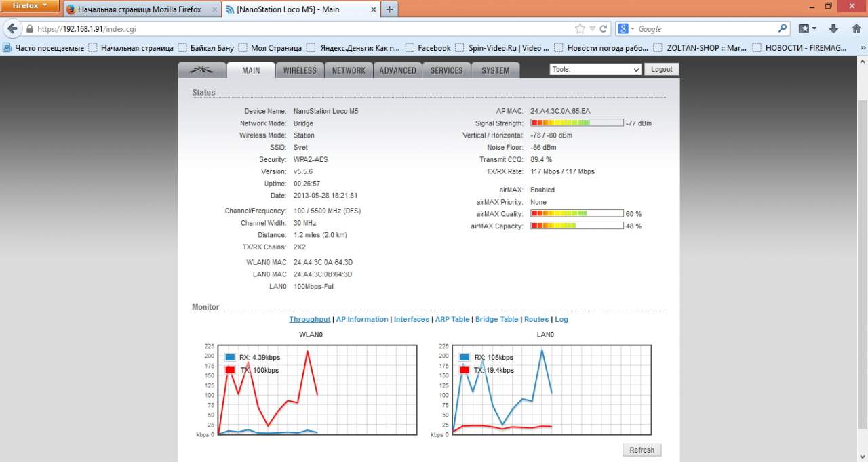
Task: Open the Firefox application menu
Action: (31, 6)
